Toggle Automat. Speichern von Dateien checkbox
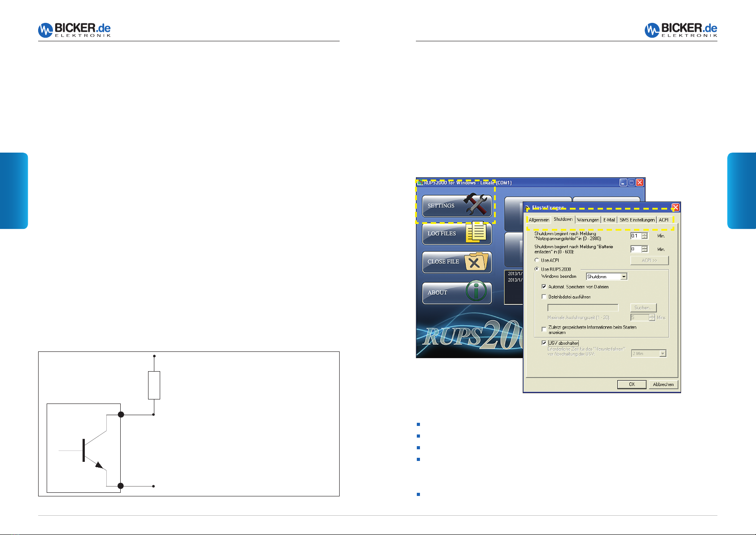Image resolution: width=756 pixels, height=535 pixels. click(544, 287)
